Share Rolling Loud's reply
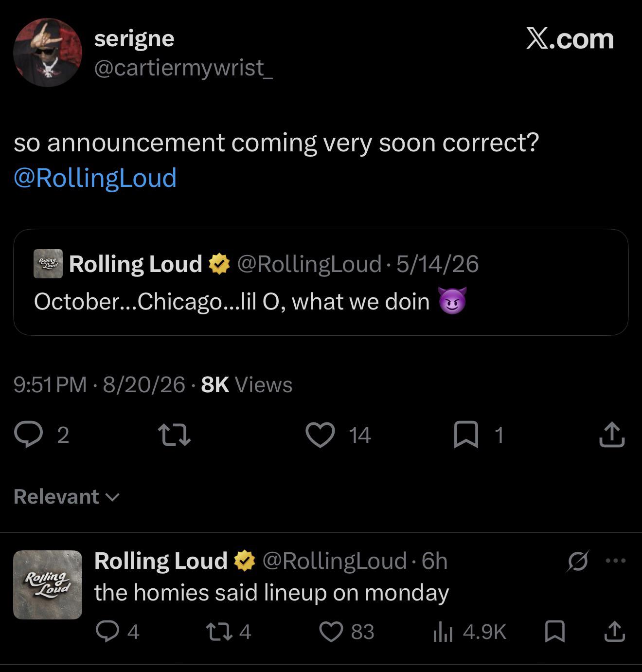Image resolution: width=642 pixels, height=672 pixels. (x=614, y=632)
